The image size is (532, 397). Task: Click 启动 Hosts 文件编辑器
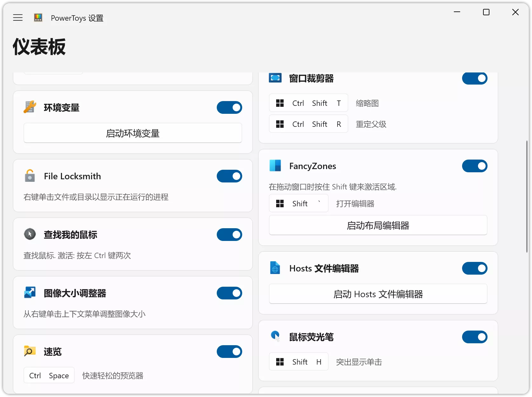point(378,294)
